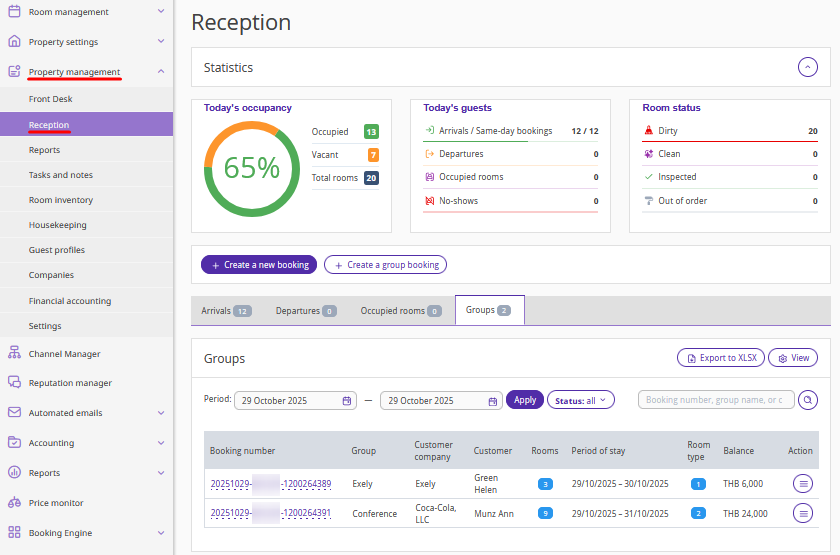This screenshot has width=840, height=555.
Task: Open the Status: all dropdown
Action: tap(581, 400)
